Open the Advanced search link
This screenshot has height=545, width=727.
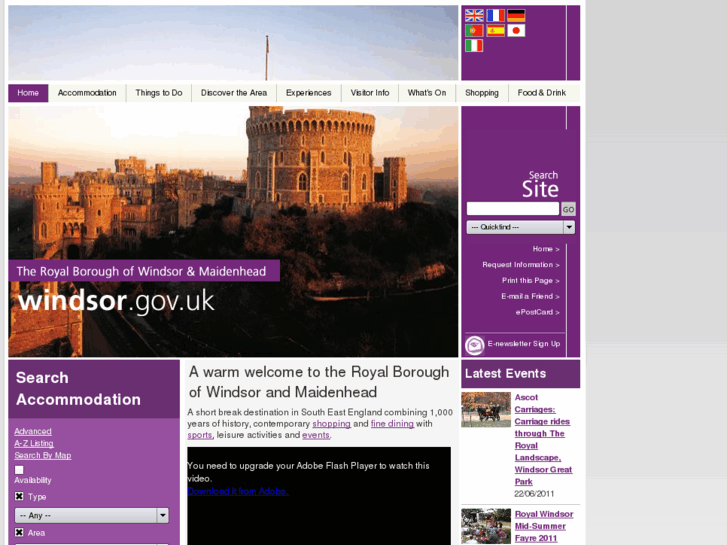pyautogui.click(x=33, y=431)
